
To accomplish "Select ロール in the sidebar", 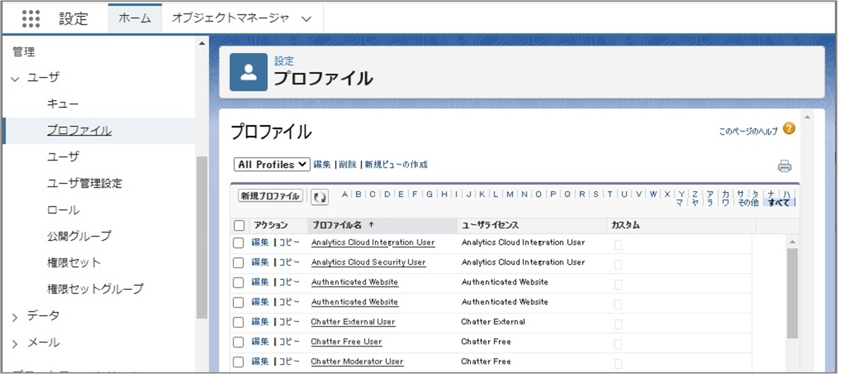I will tap(63, 210).
